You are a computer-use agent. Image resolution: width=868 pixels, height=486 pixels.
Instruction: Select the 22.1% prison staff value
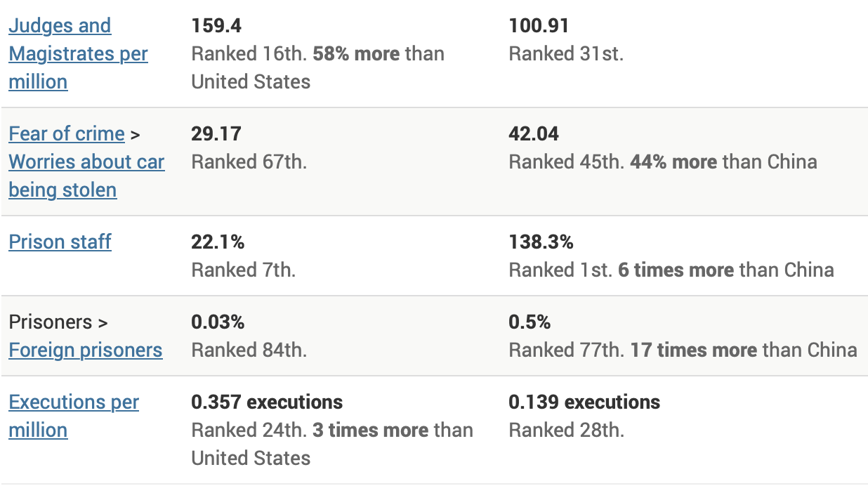tap(218, 242)
